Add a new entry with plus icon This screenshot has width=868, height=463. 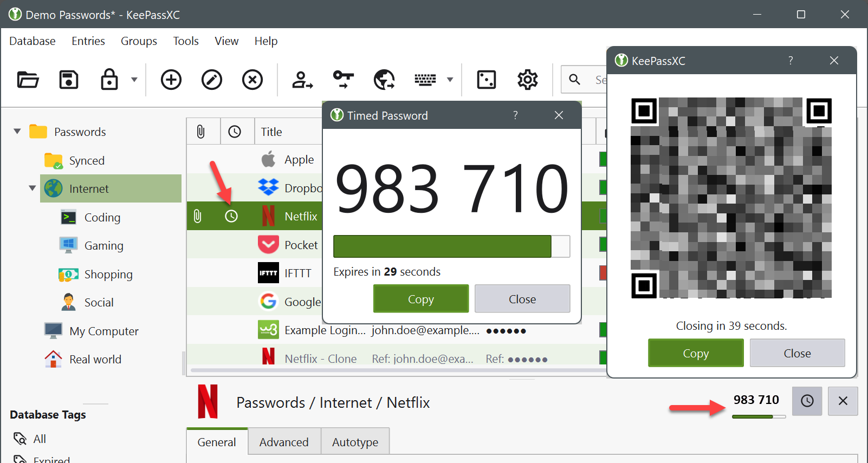(171, 80)
